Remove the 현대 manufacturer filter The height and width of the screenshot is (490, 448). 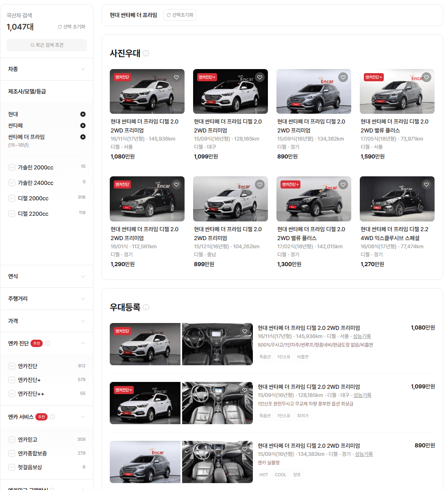[x=83, y=114]
